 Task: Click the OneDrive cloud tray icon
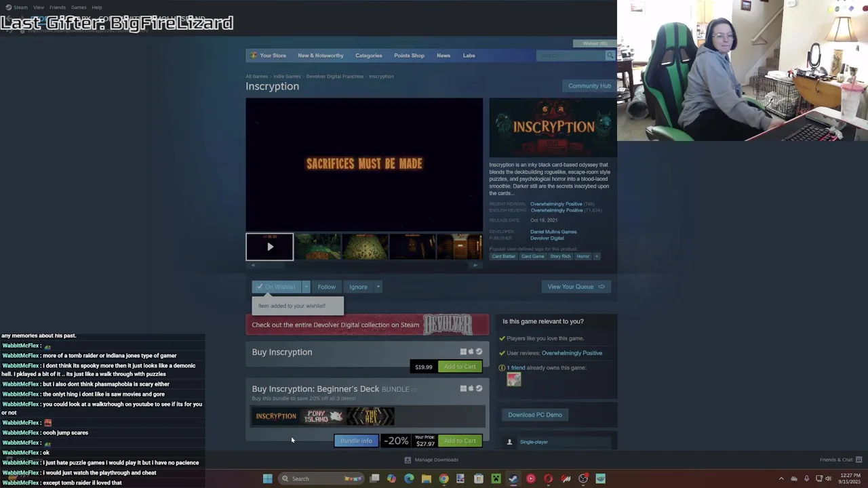point(794,479)
